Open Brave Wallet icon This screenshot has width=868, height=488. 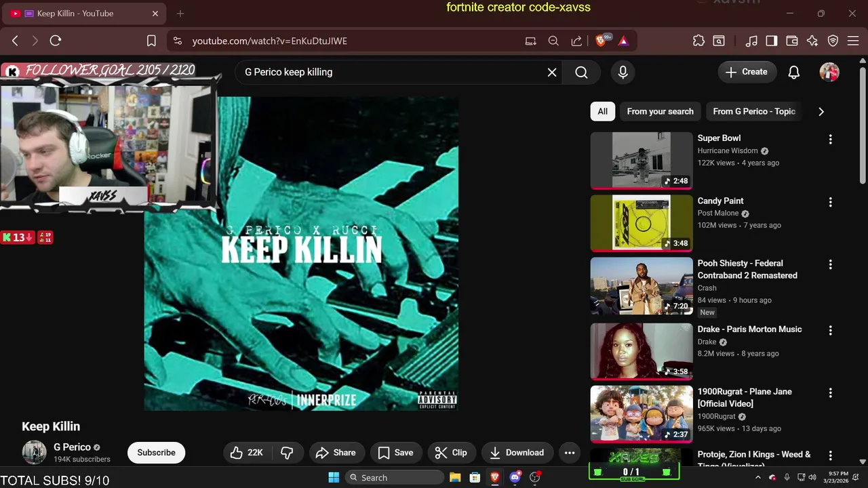[x=792, y=41]
